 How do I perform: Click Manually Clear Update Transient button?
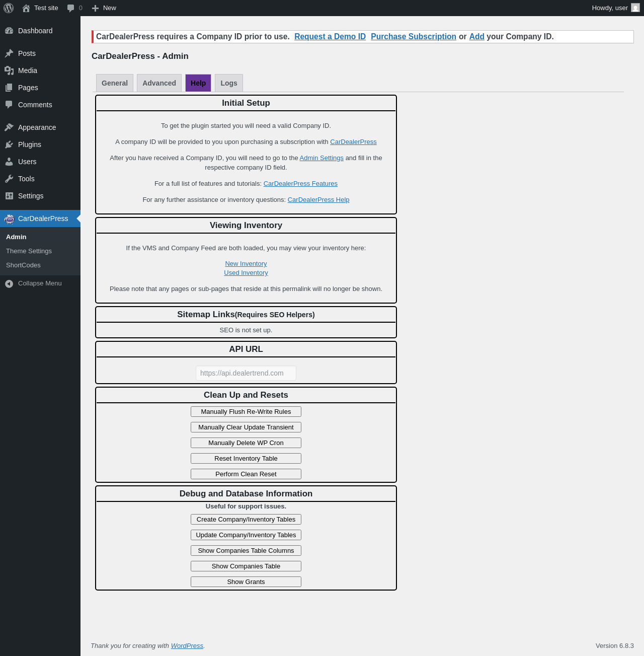click(x=246, y=427)
